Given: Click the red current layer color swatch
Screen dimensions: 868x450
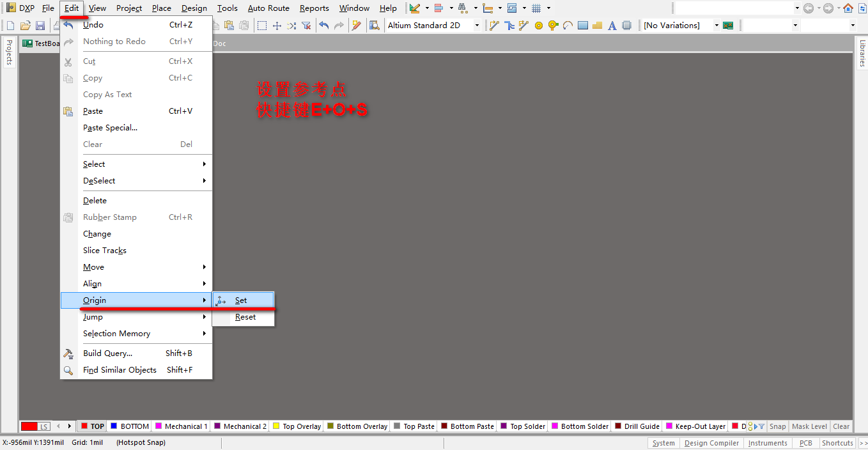Looking at the screenshot, I should pyautogui.click(x=29, y=426).
